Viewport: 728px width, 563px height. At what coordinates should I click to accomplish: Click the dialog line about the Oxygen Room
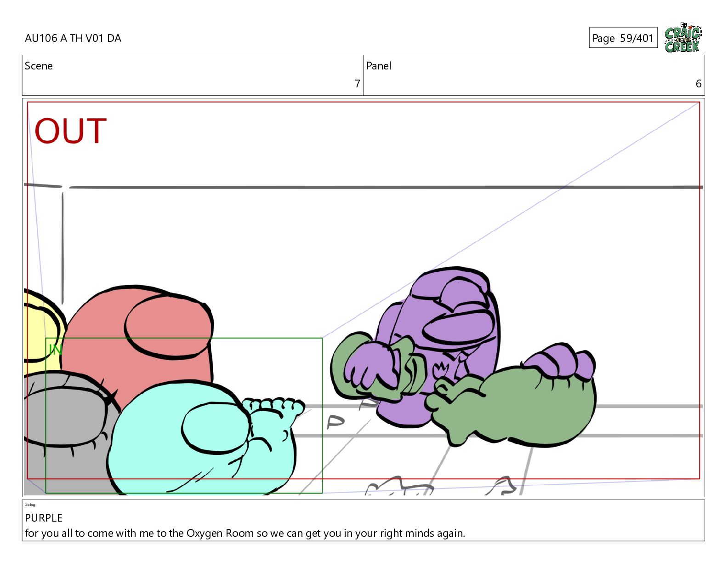pos(245,533)
